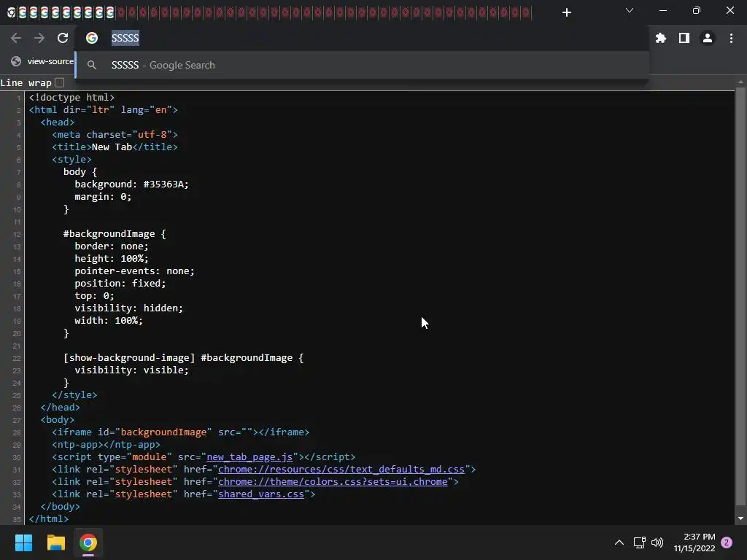This screenshot has height=560, width=747.
Task: Open a new tab with plus button
Action: [566, 12]
